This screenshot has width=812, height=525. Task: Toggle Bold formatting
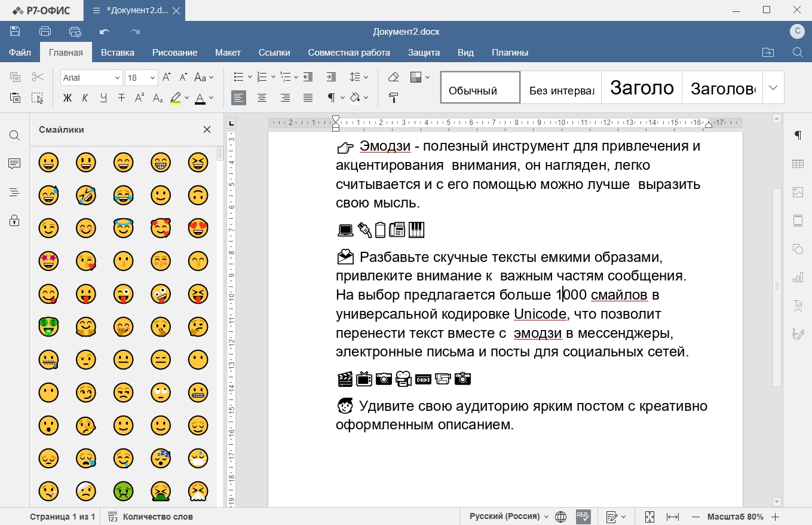pos(68,98)
